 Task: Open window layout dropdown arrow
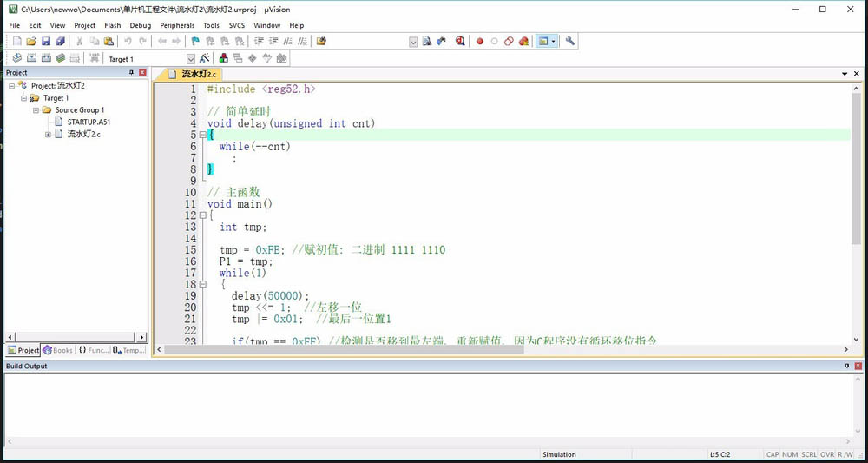(553, 41)
